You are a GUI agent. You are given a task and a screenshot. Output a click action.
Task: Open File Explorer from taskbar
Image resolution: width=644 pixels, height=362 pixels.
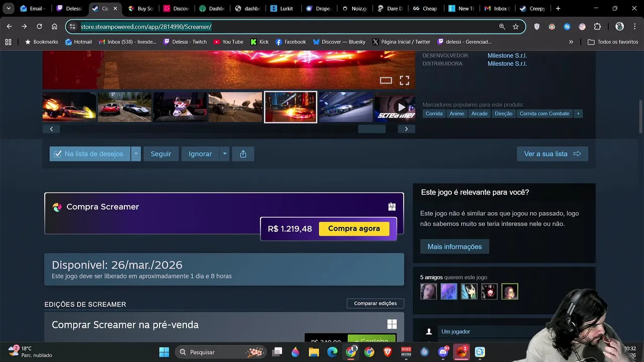314,352
